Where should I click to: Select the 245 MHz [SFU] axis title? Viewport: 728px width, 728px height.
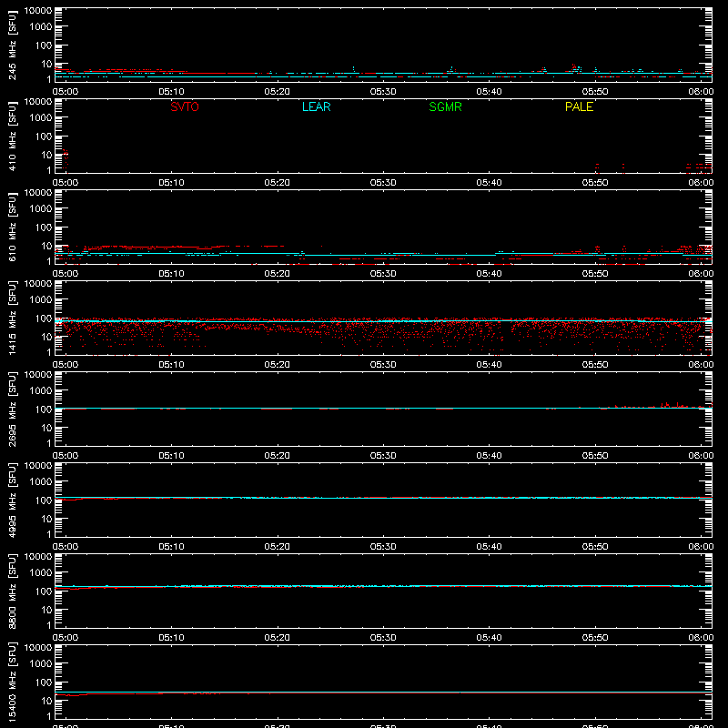click(12, 45)
